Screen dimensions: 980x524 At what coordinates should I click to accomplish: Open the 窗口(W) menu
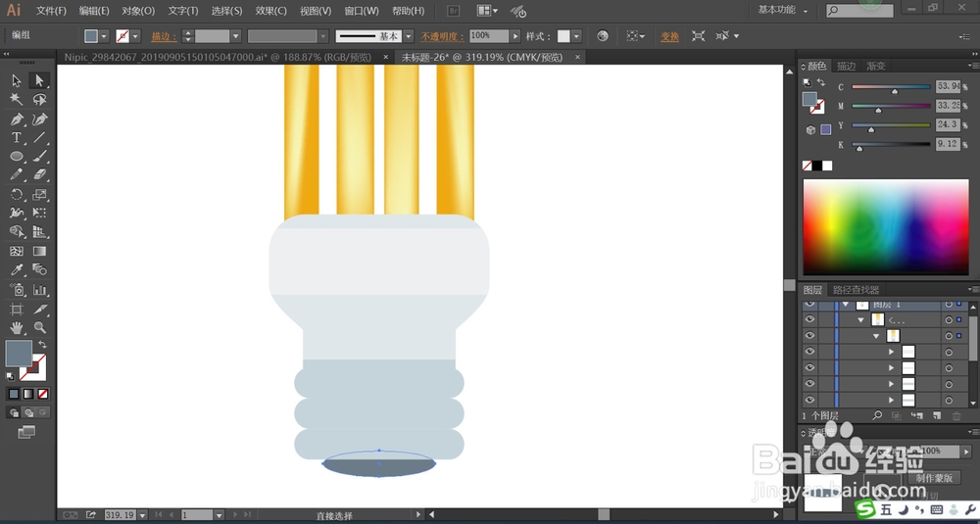[x=362, y=11]
